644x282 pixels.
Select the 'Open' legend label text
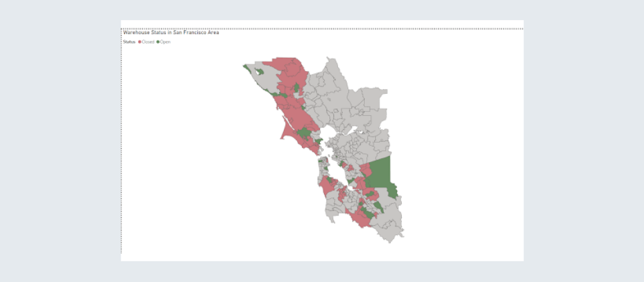pos(165,42)
